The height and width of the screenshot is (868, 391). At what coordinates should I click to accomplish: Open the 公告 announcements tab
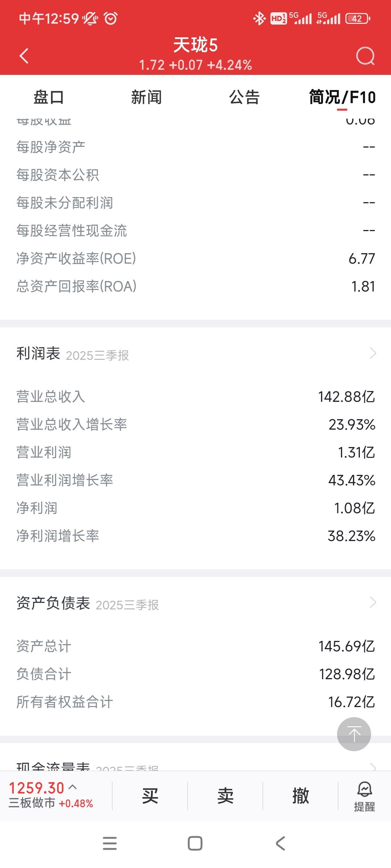click(244, 97)
